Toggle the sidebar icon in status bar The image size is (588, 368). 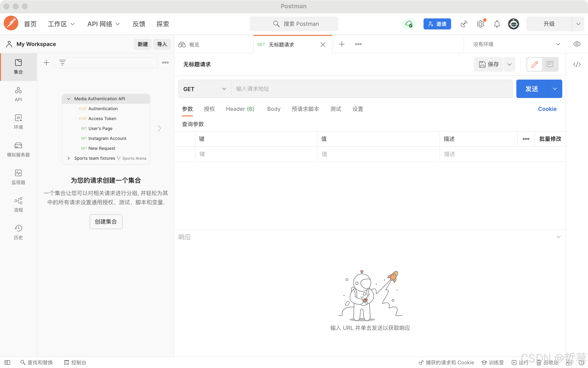click(x=7, y=362)
